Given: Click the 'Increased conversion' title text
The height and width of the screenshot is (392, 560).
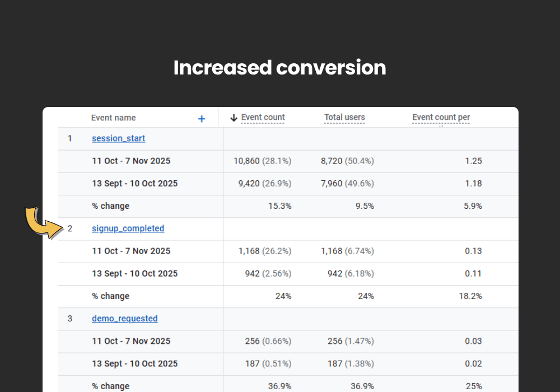Looking at the screenshot, I should click(279, 68).
